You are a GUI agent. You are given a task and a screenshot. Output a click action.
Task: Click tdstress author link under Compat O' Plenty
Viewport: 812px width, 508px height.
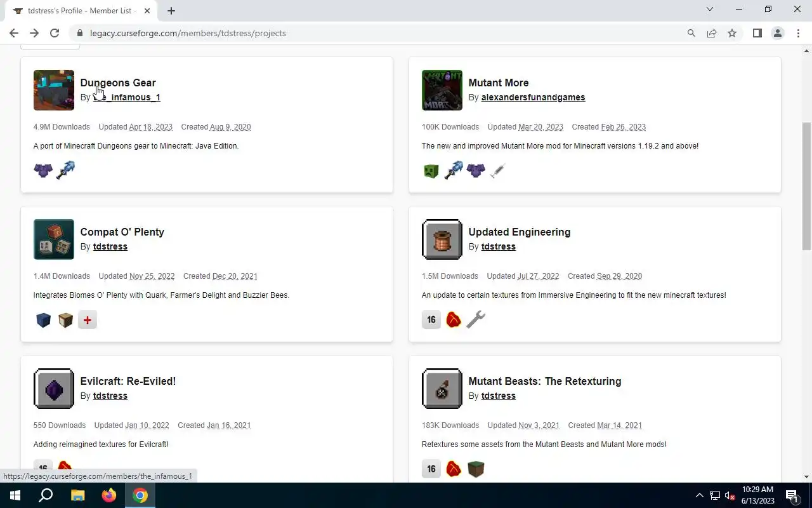coord(110,246)
